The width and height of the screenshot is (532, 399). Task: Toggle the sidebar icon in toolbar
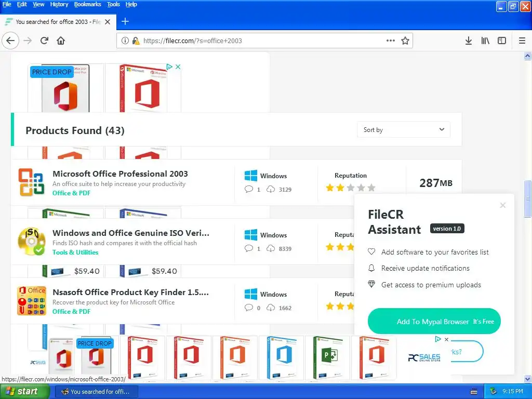coord(502,41)
